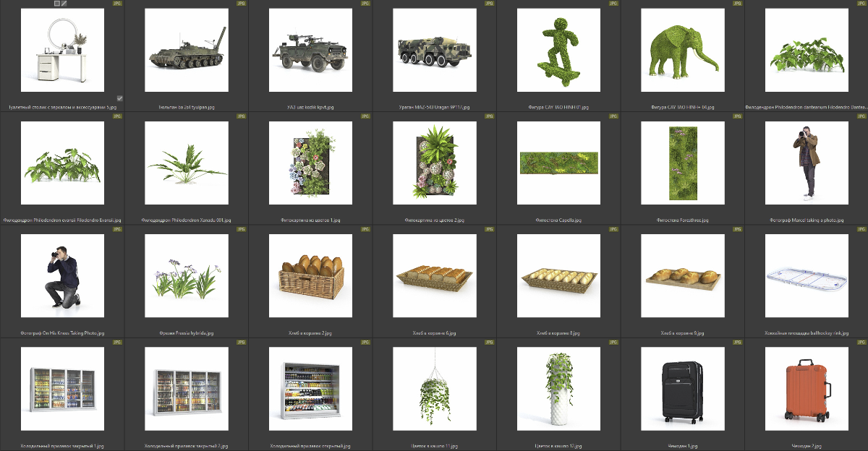Select the Freesia hybrida flower thumbnail
Screen dimensions: 868x451
tap(186, 275)
